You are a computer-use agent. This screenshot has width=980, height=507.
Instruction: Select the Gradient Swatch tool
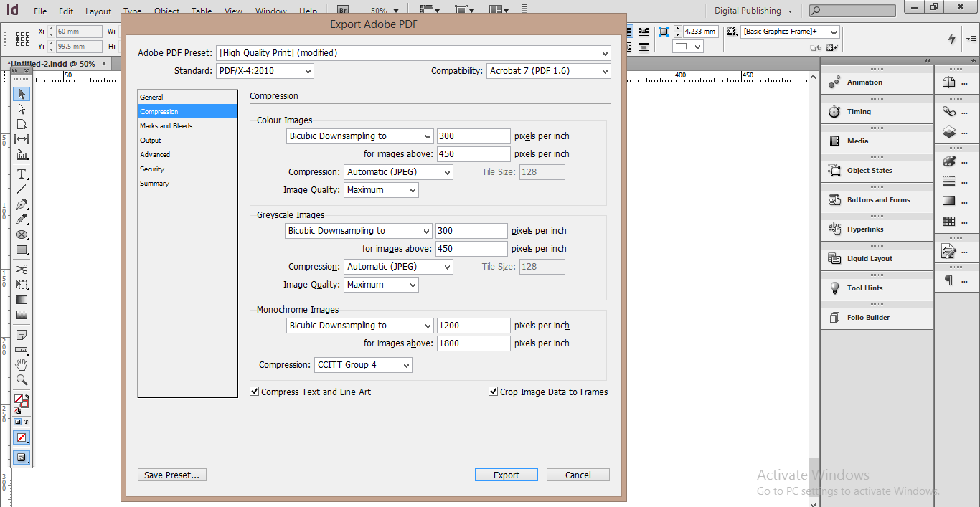22,300
